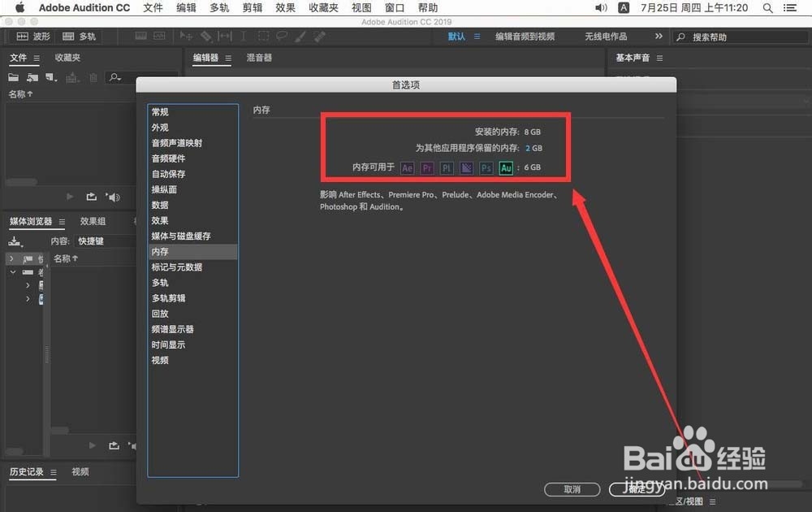Click the Photoshop (Ps) memory icon
The image size is (812, 512).
click(486, 168)
